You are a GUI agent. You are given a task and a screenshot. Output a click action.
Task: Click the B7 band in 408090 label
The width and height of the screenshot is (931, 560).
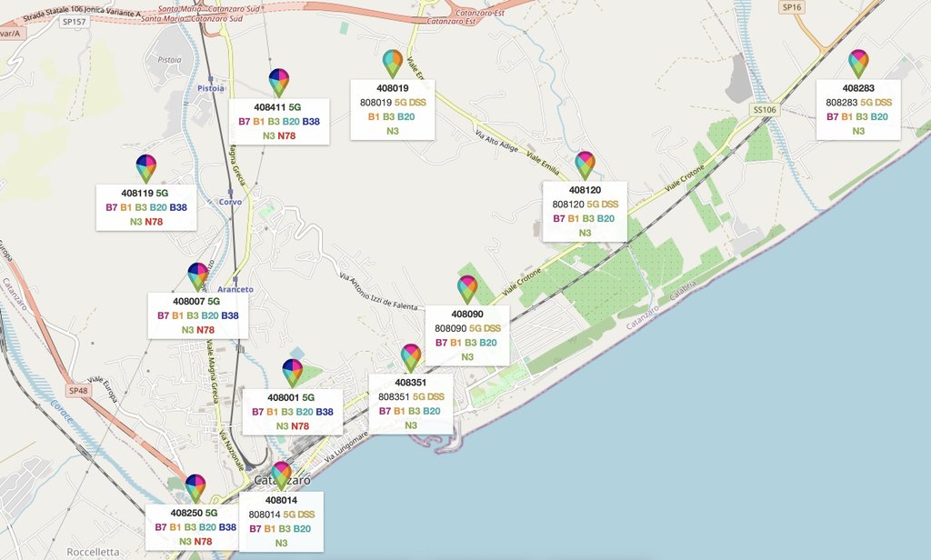(442, 343)
